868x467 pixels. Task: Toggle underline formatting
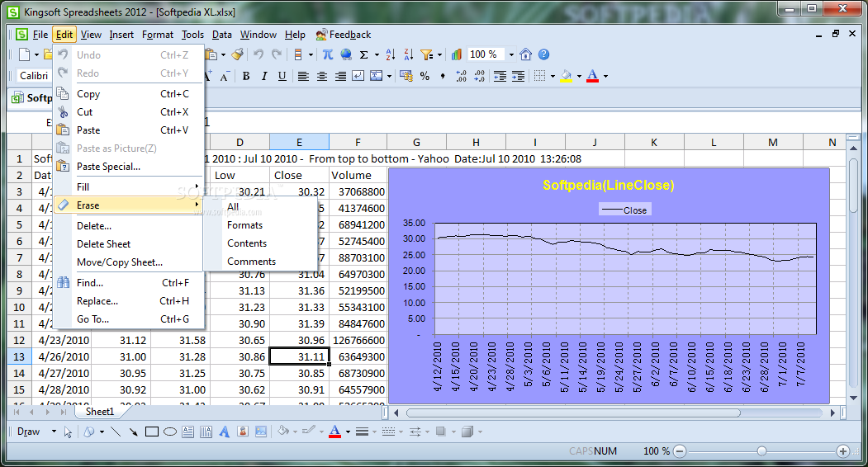282,76
